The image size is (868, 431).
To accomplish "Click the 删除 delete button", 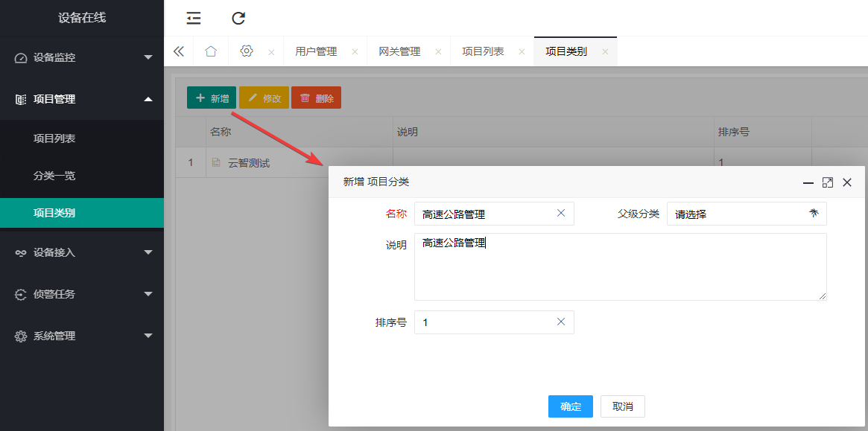I will [x=316, y=98].
